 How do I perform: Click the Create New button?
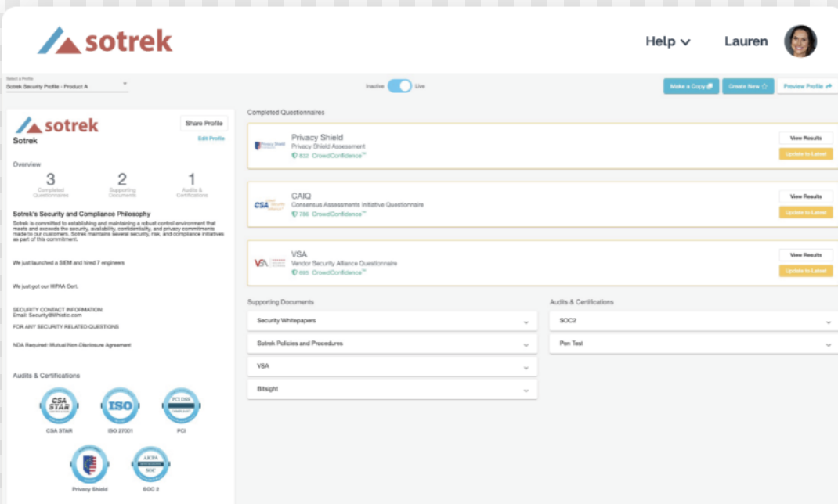click(x=748, y=86)
